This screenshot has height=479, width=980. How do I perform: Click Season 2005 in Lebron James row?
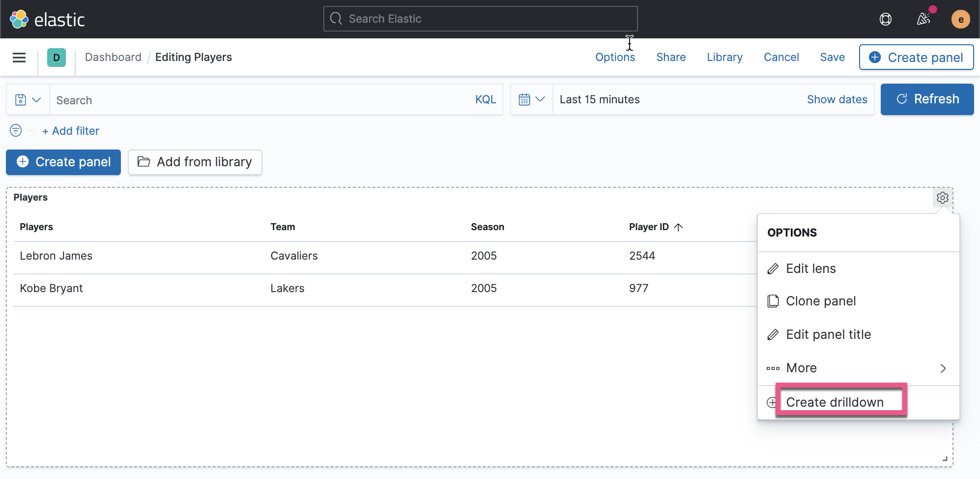[x=484, y=256]
